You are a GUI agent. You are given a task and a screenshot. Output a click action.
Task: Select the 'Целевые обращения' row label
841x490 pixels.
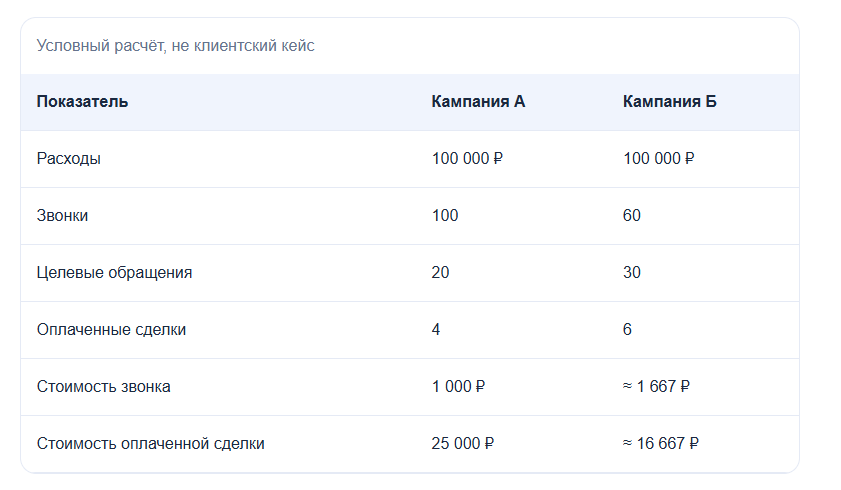point(114,273)
